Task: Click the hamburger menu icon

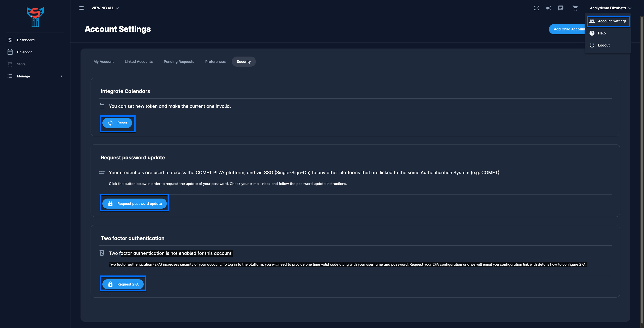Action: pyautogui.click(x=81, y=8)
